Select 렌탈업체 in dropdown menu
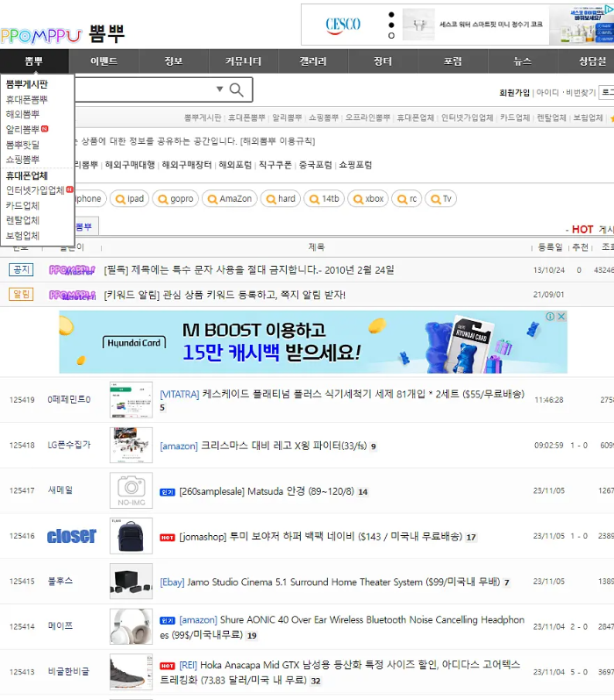Viewport: 614px width, 700px height. (x=23, y=220)
